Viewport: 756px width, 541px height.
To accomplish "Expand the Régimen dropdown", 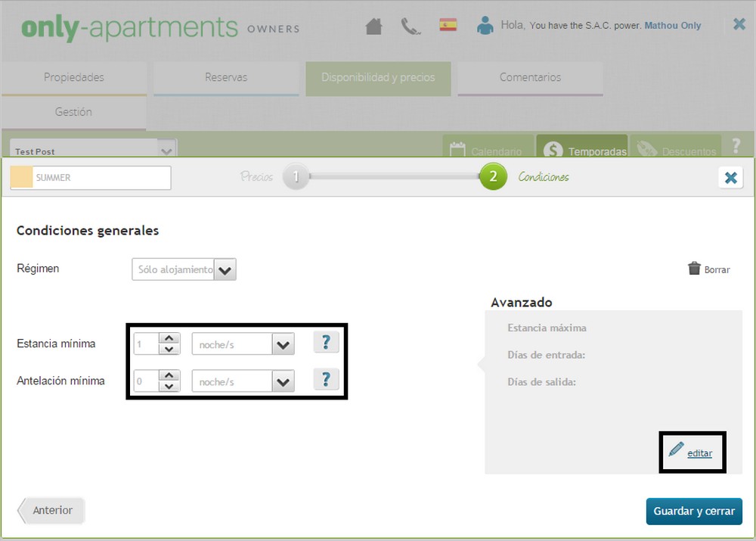I will coord(225,270).
